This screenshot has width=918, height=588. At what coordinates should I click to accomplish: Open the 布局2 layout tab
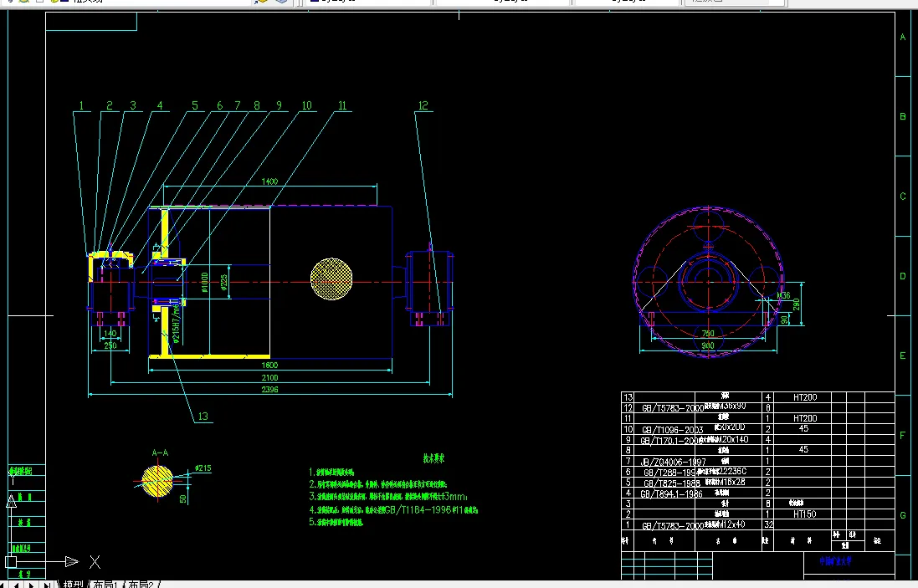pos(141,584)
